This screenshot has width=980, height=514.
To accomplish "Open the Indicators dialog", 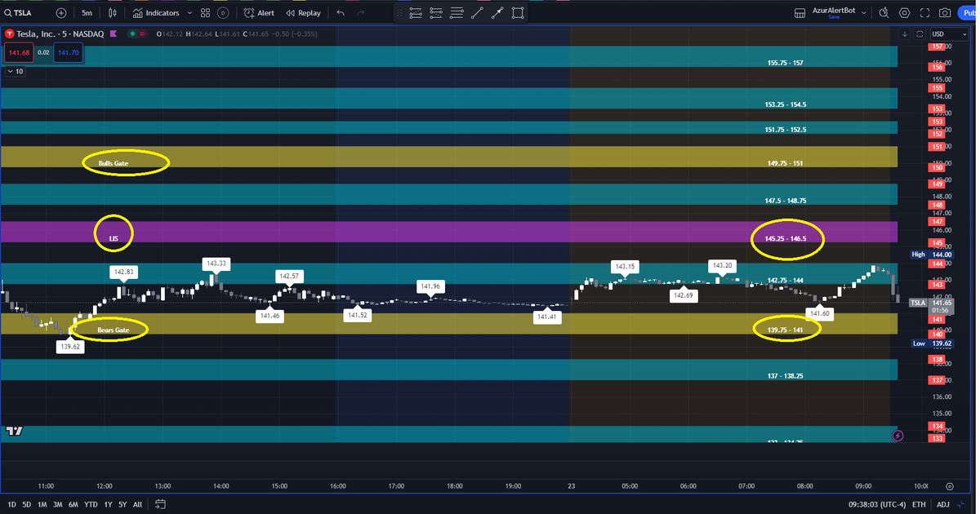I will [156, 13].
